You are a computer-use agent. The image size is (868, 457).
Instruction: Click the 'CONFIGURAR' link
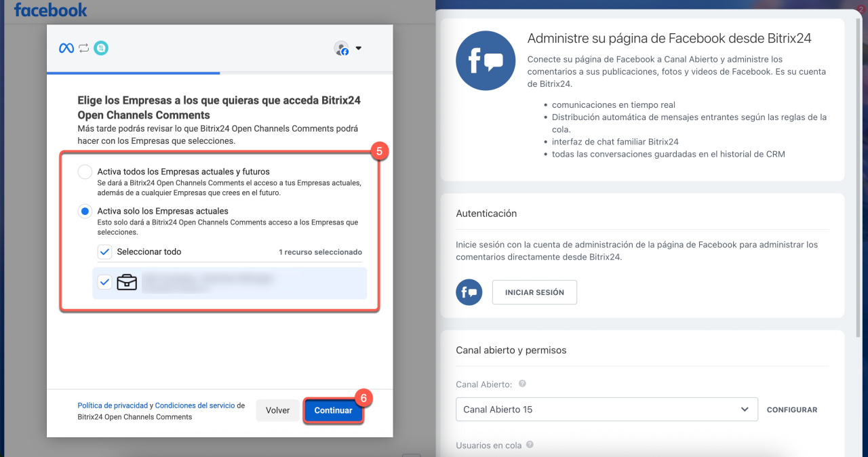[x=792, y=410]
